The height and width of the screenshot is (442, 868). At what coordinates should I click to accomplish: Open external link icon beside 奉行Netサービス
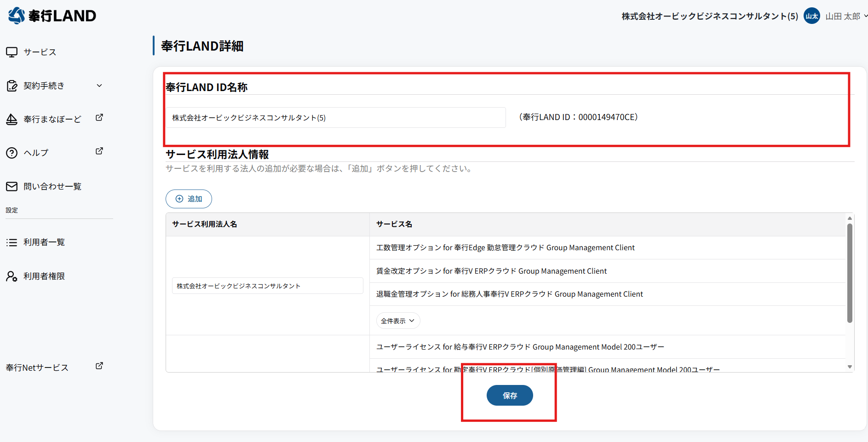click(x=99, y=366)
